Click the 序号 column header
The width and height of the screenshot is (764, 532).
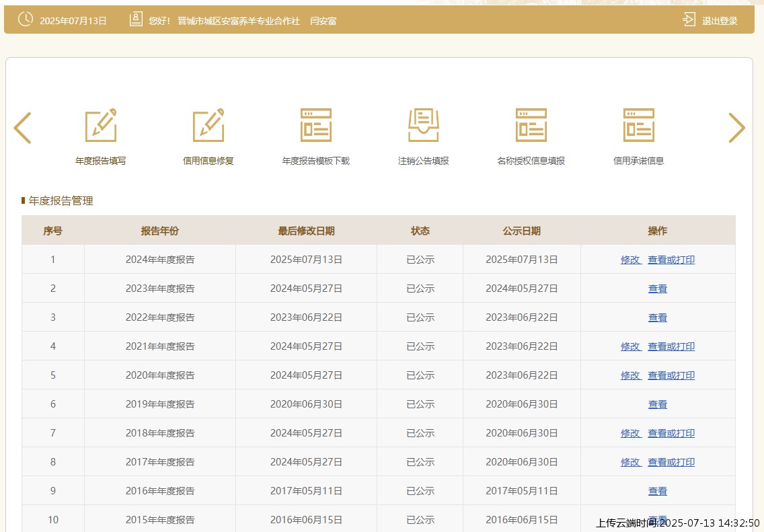(52, 231)
